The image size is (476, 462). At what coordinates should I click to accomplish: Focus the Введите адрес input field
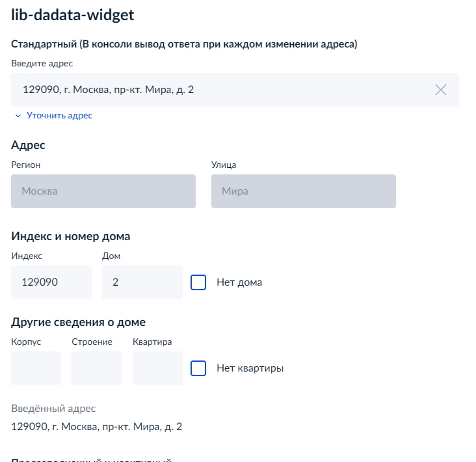[x=235, y=90]
